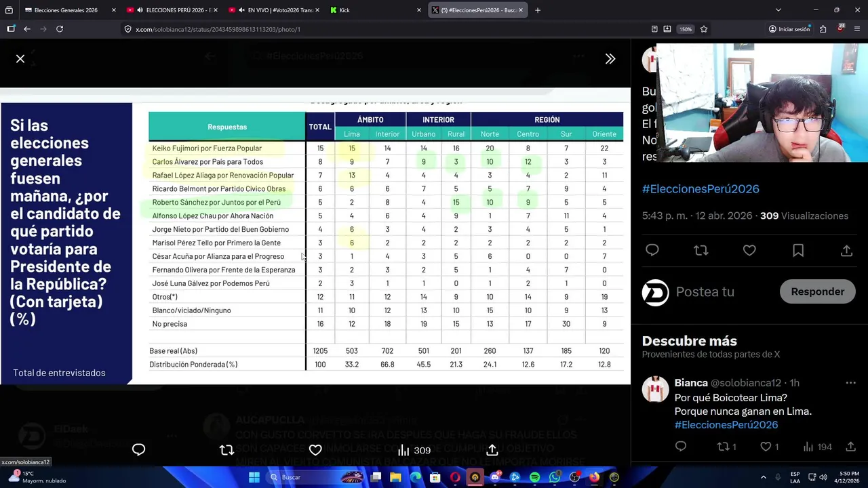Open hashtag link in Bianca's Boicotear Lima post
The image size is (868, 488).
pyautogui.click(x=726, y=425)
